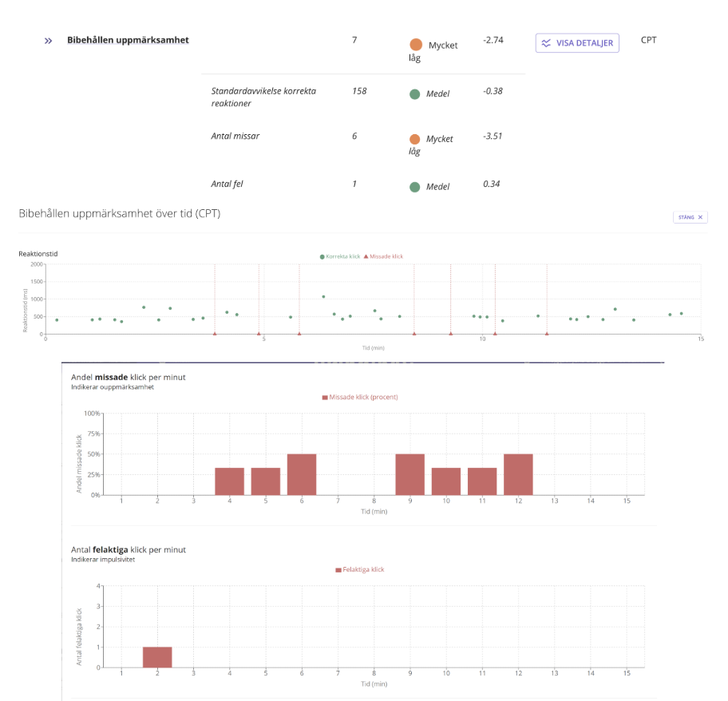728x701 pixels.
Task: Toggle the Missade klick (procent) legend
Action: click(359, 397)
